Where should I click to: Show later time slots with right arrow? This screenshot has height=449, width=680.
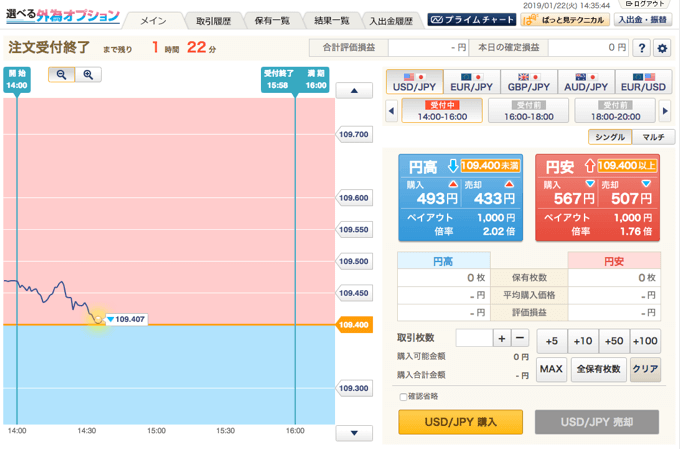click(x=665, y=111)
